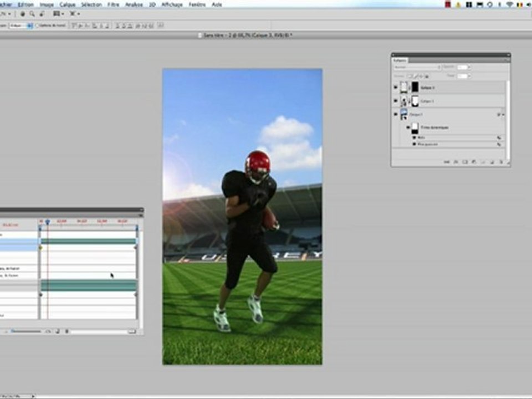532x399 pixels.
Task: Open the Analyse menu
Action: [134, 5]
